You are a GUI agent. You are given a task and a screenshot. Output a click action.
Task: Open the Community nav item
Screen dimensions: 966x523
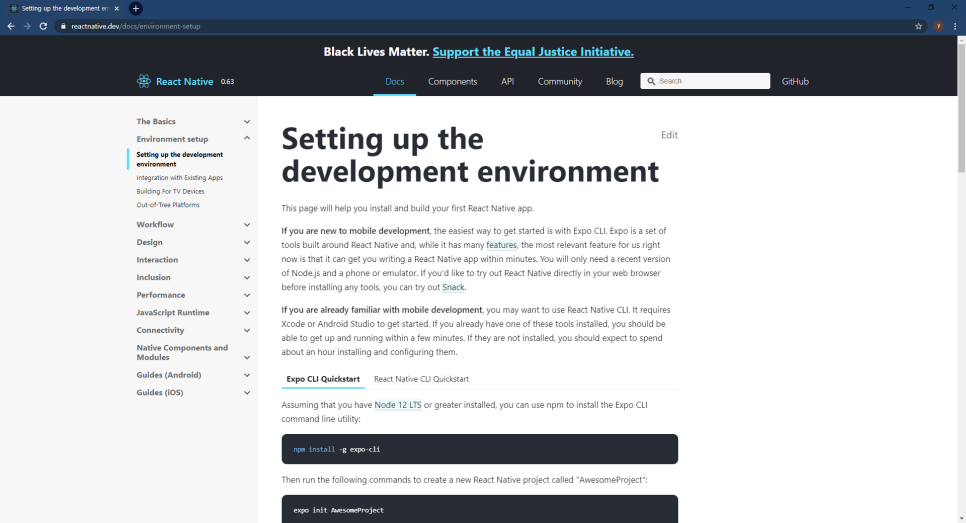(x=559, y=81)
